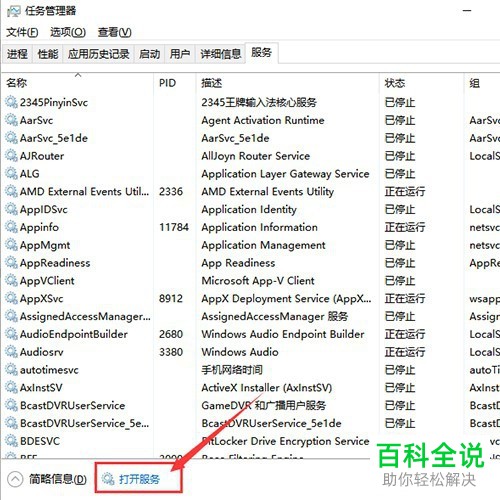Viewport: 500px width, 500px height.
Task: Click the Task Manager title bar icon
Action: (14, 11)
